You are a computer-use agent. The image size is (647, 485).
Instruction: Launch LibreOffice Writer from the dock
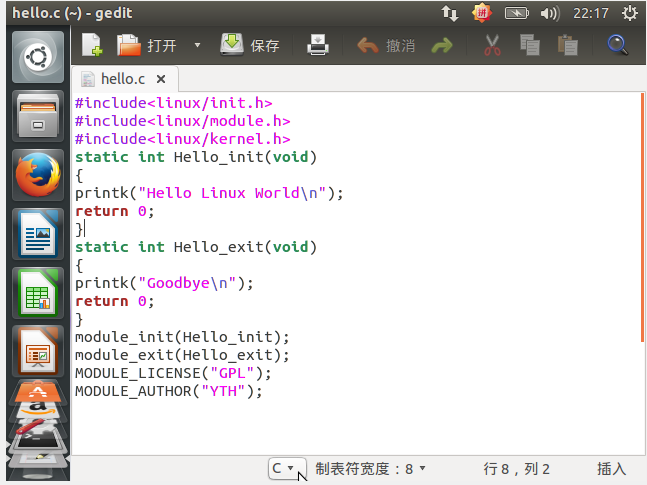38,234
